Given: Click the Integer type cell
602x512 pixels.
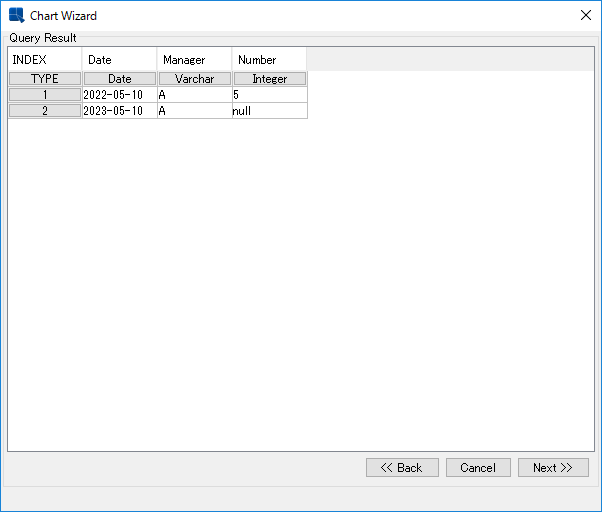Looking at the screenshot, I should [x=270, y=79].
